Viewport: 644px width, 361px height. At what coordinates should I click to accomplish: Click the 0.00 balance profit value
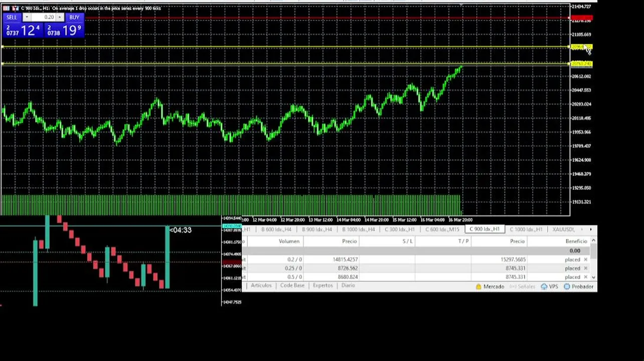click(575, 251)
